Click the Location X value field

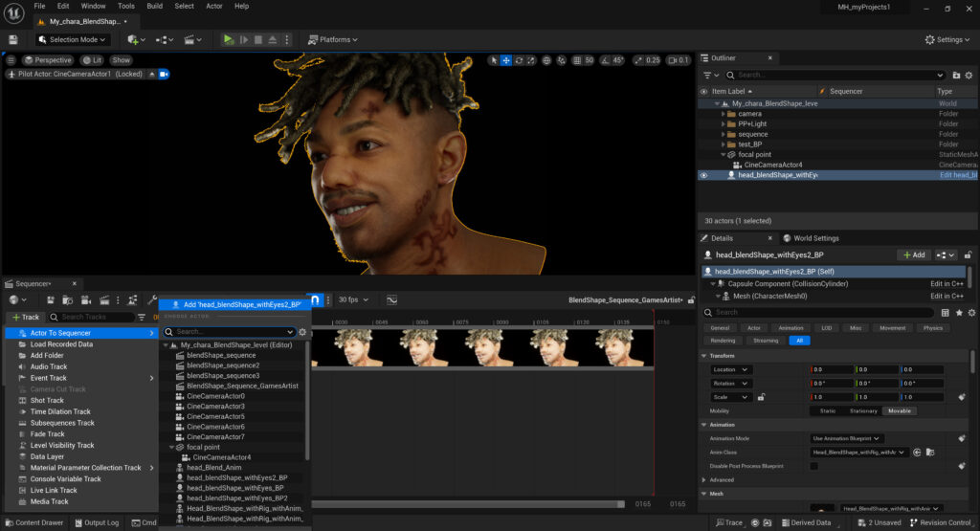point(831,369)
